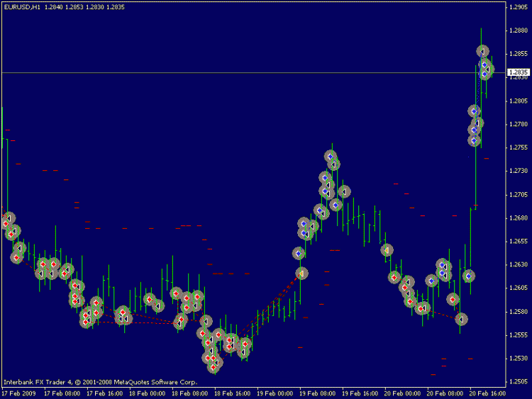Viewport: 532px width, 399px height.
Task: Select the 20 Feb 00:00 time label
Action: (402, 393)
